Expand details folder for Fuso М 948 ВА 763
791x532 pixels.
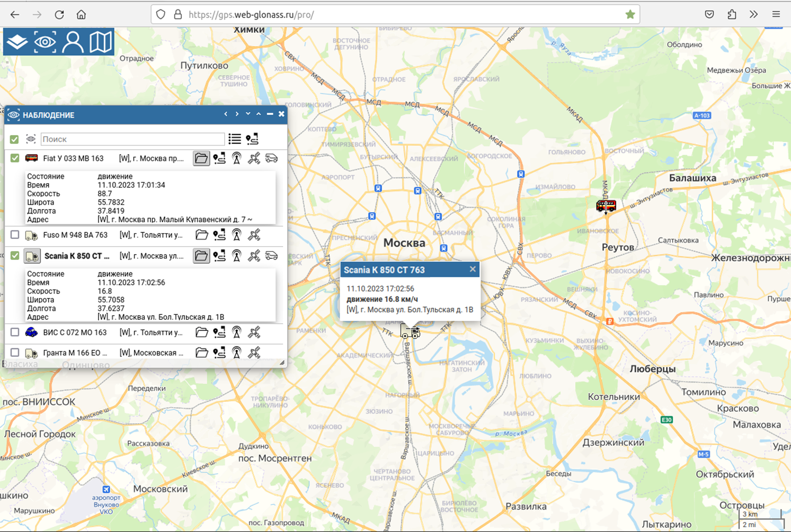201,235
